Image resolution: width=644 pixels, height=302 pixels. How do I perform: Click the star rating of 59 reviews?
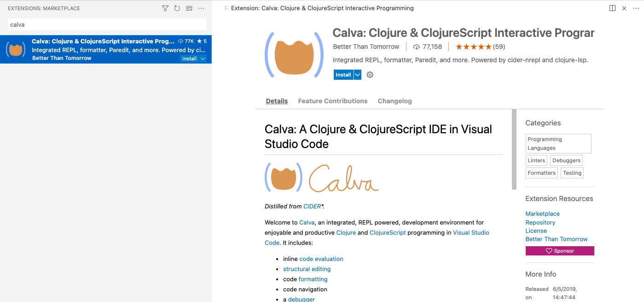point(480,47)
